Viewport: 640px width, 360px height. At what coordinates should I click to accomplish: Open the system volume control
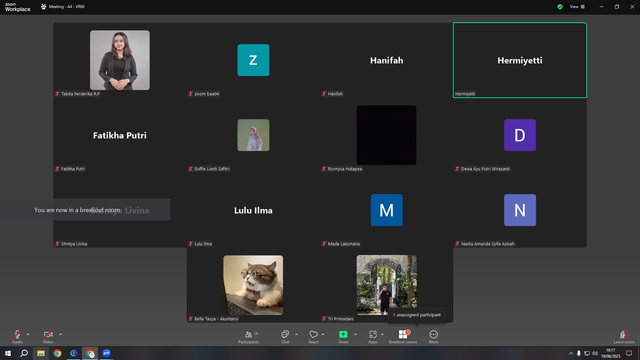[595, 353]
